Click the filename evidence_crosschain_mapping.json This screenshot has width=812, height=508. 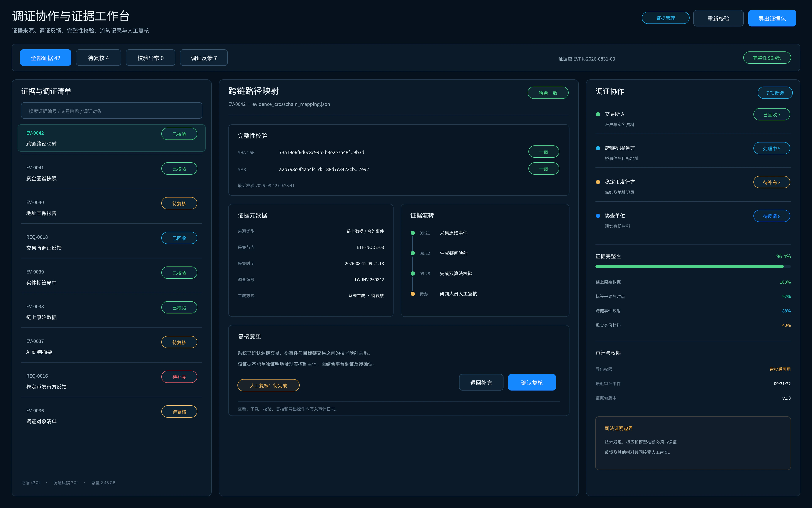click(x=291, y=104)
